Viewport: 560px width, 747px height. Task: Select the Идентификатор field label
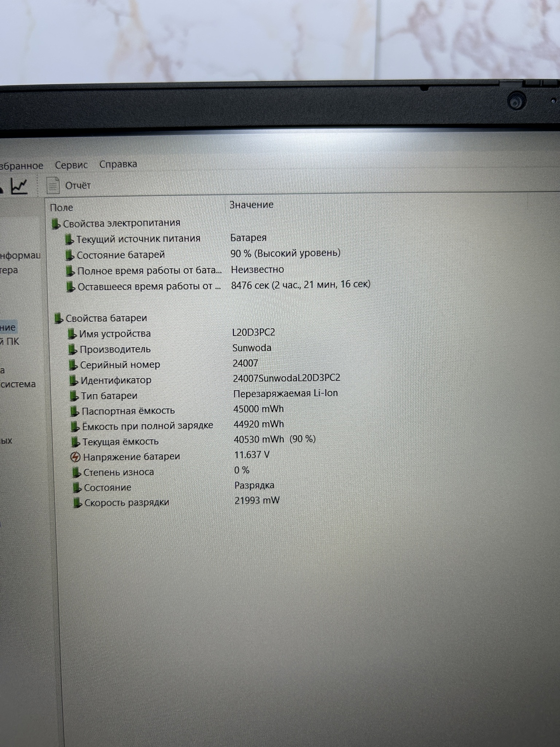(x=116, y=380)
